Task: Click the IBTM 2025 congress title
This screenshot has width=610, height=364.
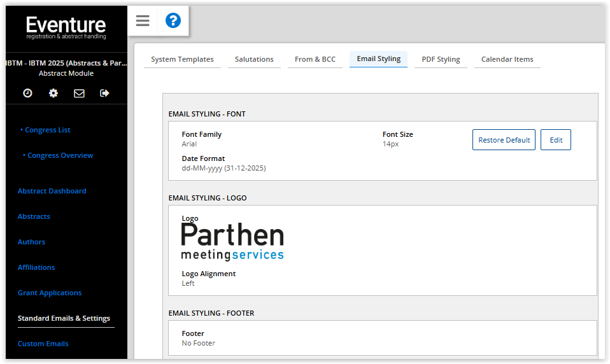Action: pyautogui.click(x=66, y=63)
